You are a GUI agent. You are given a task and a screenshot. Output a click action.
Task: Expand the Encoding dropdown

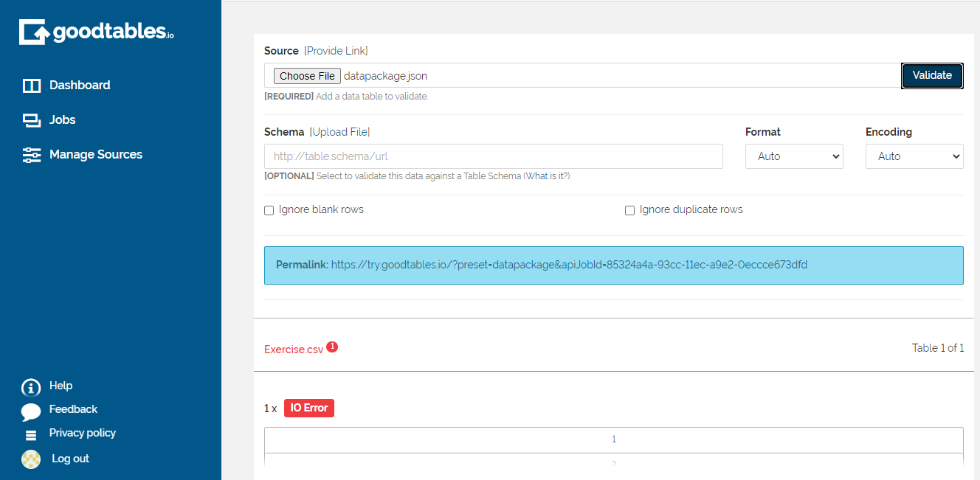(x=914, y=156)
